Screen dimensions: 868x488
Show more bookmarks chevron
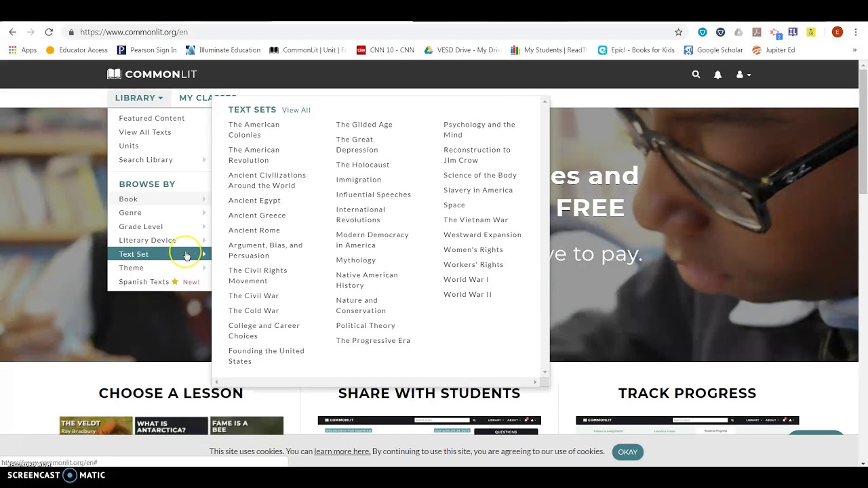tap(854, 50)
